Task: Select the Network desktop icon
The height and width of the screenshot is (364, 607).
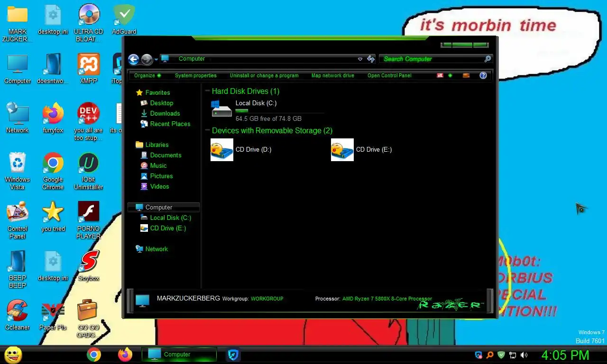Action: click(18, 118)
